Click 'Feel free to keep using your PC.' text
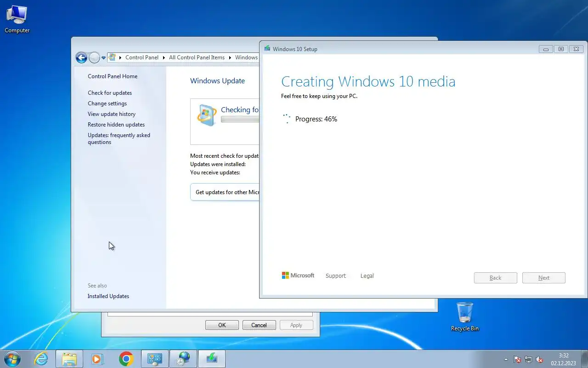Viewport: 588px width, 368px height. [319, 96]
